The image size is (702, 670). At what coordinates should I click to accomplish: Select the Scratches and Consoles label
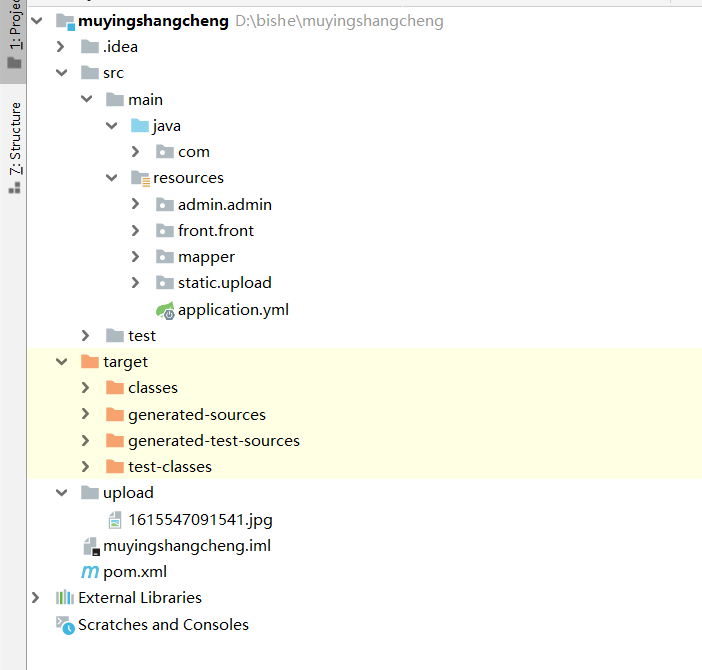[x=163, y=624]
